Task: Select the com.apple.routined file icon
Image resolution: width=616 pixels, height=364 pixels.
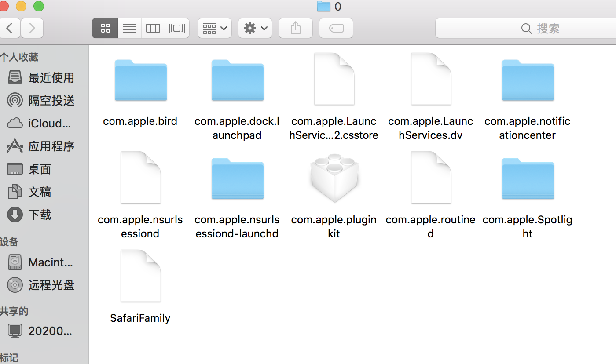Action: [x=431, y=178]
